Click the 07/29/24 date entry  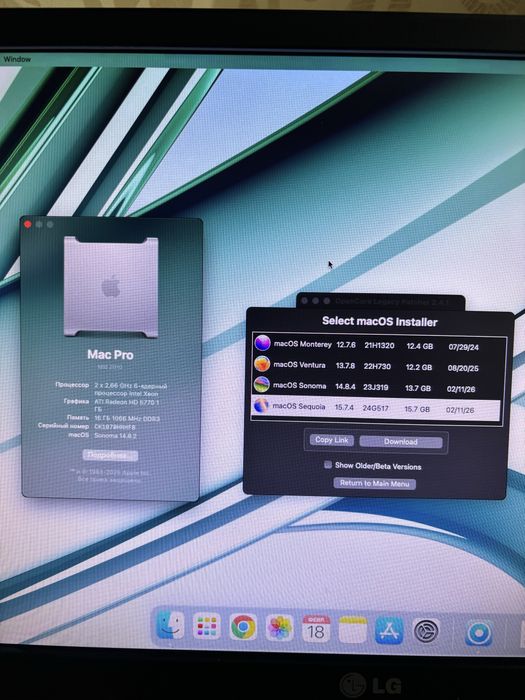463,347
